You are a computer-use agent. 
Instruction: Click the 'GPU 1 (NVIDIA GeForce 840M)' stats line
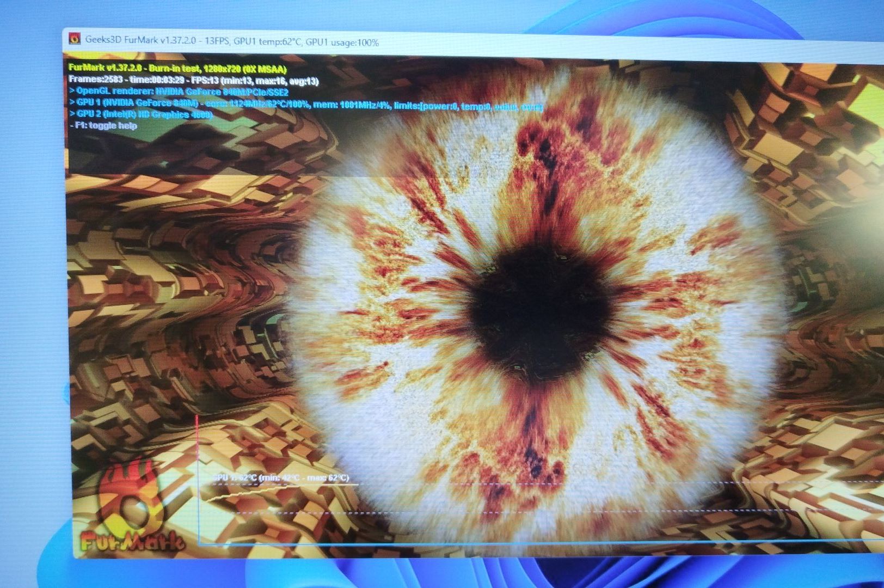306,104
